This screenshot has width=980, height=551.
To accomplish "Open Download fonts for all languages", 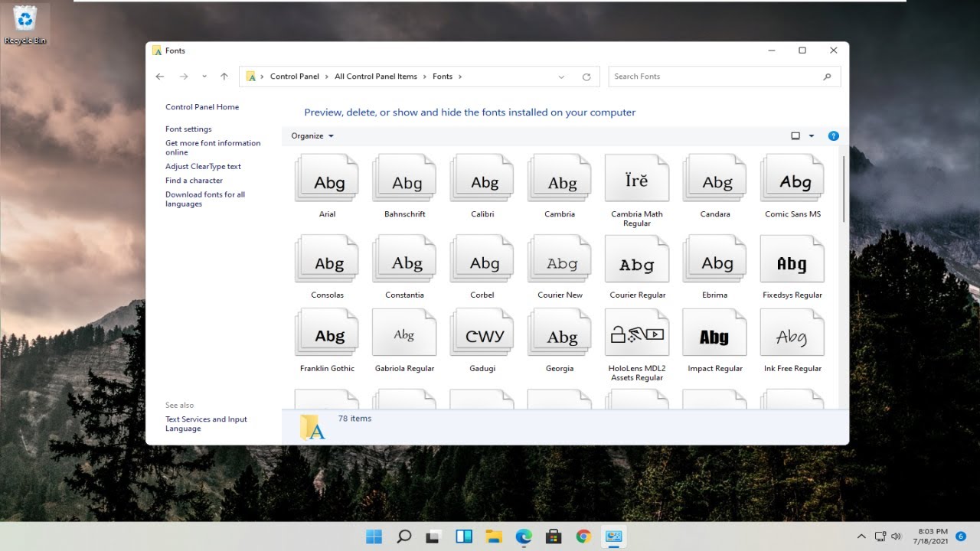I will point(205,199).
